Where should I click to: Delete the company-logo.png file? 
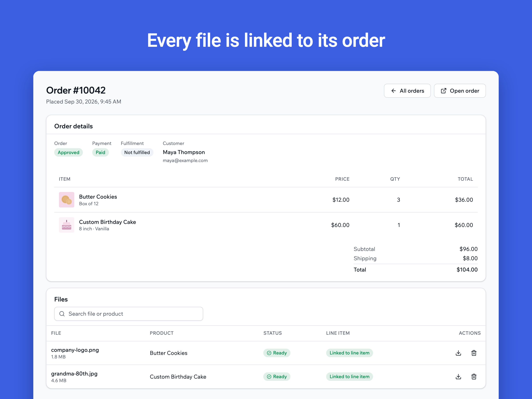474,353
